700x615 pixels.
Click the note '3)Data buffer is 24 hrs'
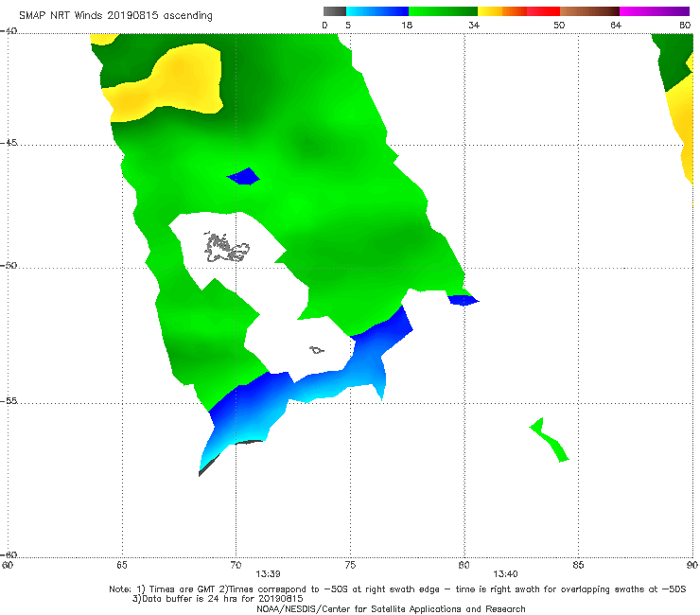pos(218,599)
